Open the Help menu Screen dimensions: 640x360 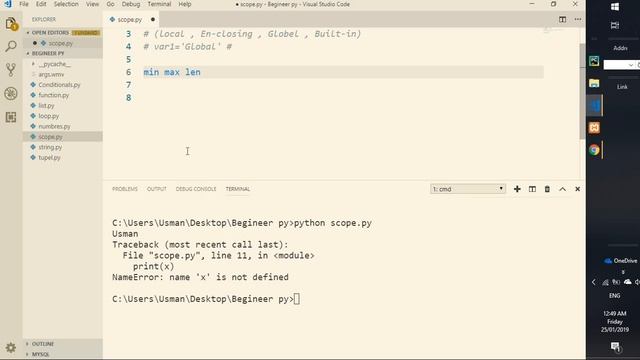(x=185, y=4)
